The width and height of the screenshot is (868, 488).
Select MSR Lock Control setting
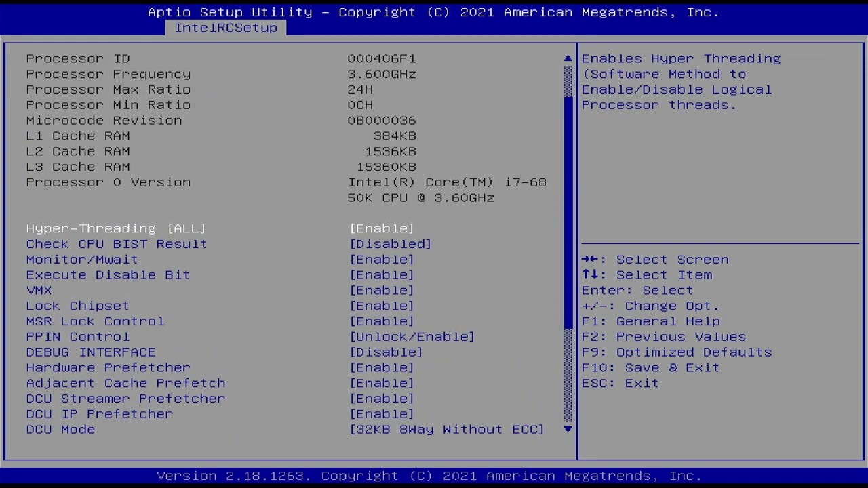[95, 321]
